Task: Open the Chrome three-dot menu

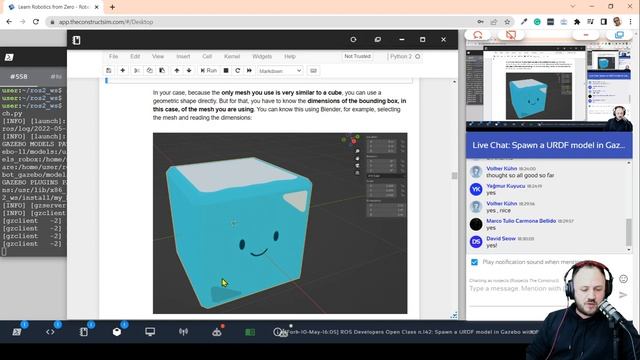Action: pyautogui.click(x=631, y=22)
